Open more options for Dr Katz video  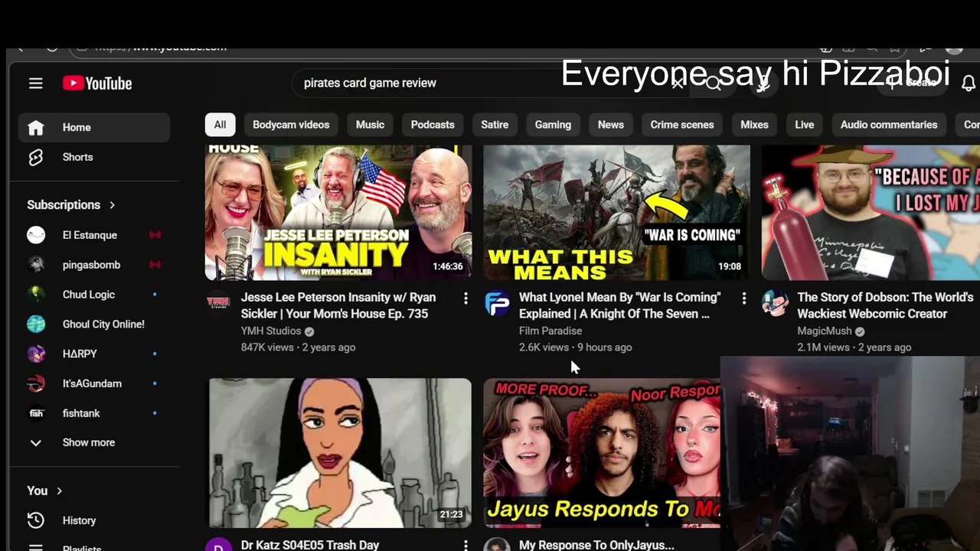tap(465, 545)
